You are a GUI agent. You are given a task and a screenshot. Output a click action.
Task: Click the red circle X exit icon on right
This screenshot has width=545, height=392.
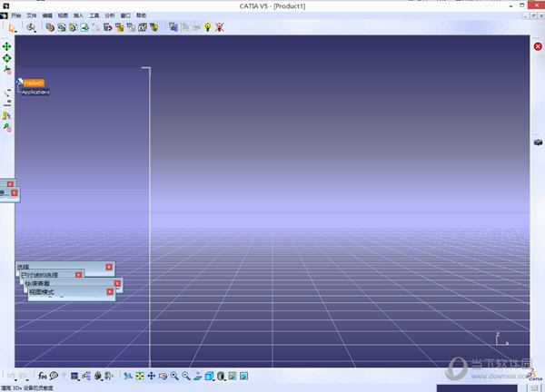coord(538,46)
